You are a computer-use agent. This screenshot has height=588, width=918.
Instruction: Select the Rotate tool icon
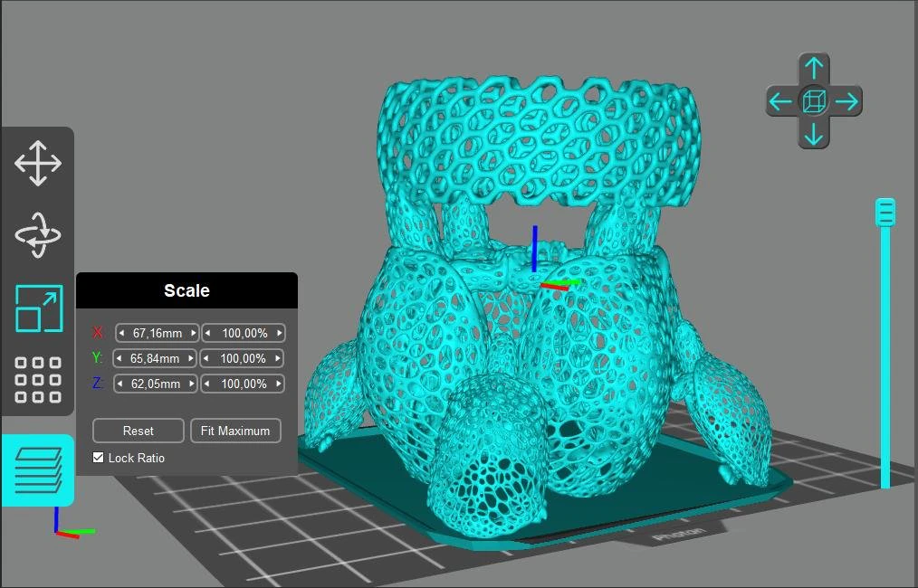38,235
